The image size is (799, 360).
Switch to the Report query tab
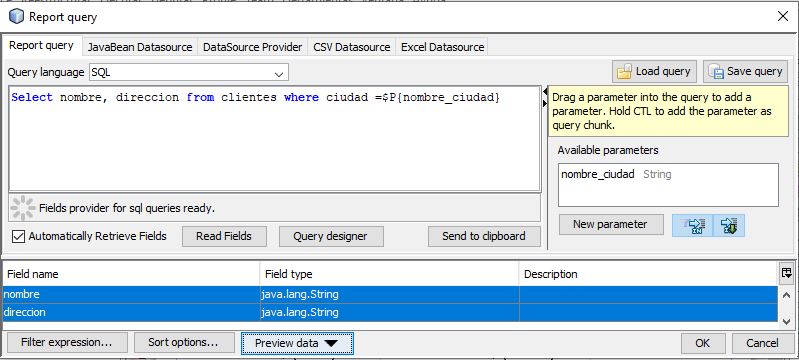click(41, 45)
